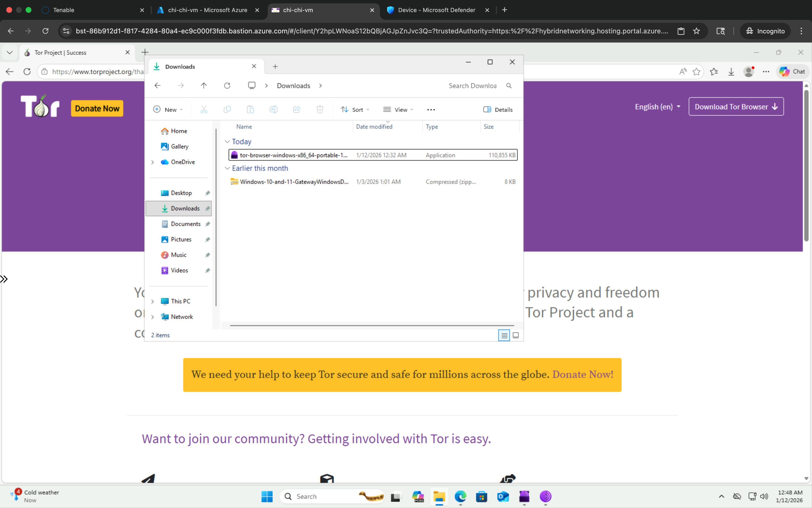The height and width of the screenshot is (508, 812).
Task: Click the search magnifier in Explorer
Action: click(509, 86)
